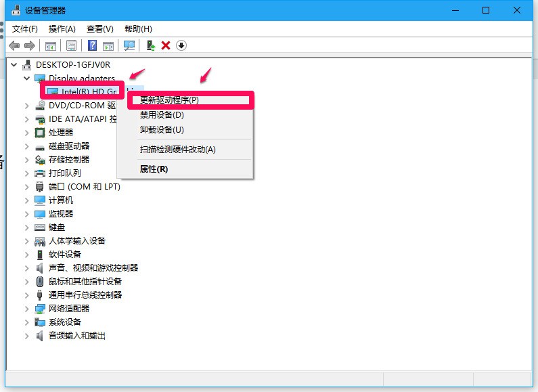Image resolution: width=538 pixels, height=392 pixels.
Task: Expand the 打印队列 category arrow
Action: click(x=27, y=173)
